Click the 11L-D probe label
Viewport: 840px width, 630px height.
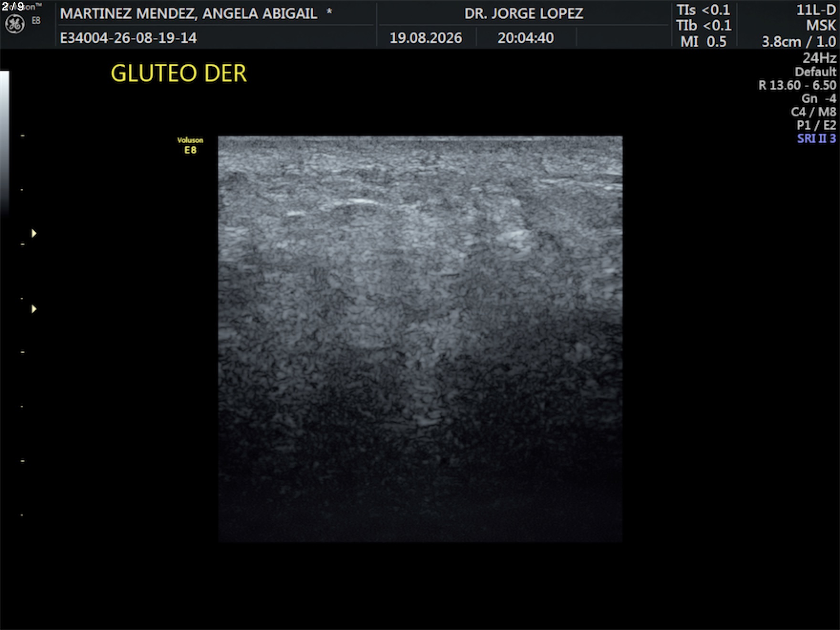tap(816, 10)
